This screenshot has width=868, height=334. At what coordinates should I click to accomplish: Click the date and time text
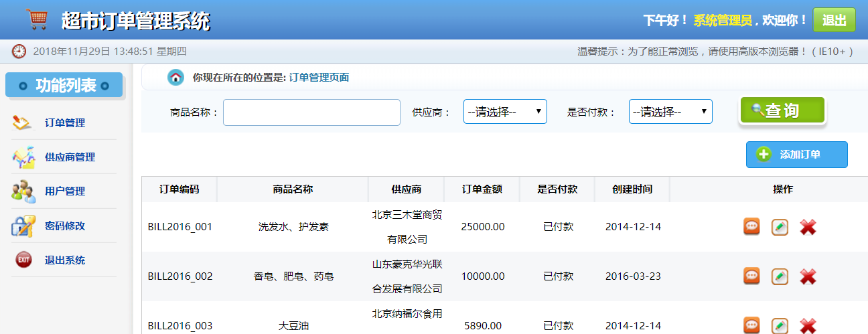[110, 52]
